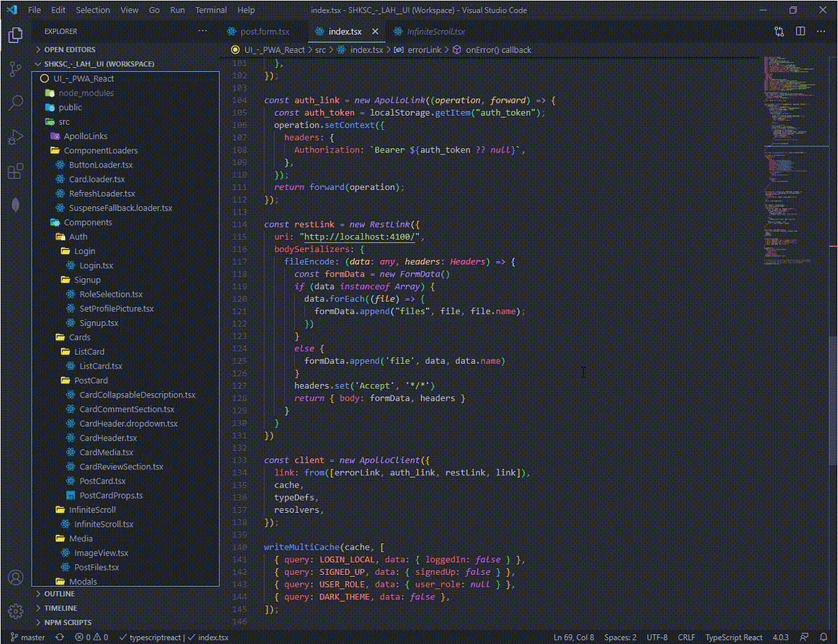Close the index.tsx tab
Image resolution: width=838 pixels, height=644 pixels.
pyautogui.click(x=375, y=31)
